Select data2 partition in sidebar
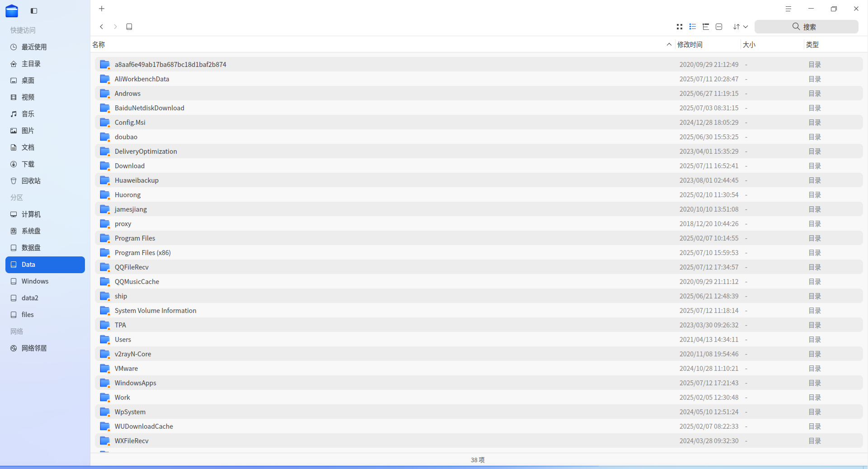 tap(45, 298)
